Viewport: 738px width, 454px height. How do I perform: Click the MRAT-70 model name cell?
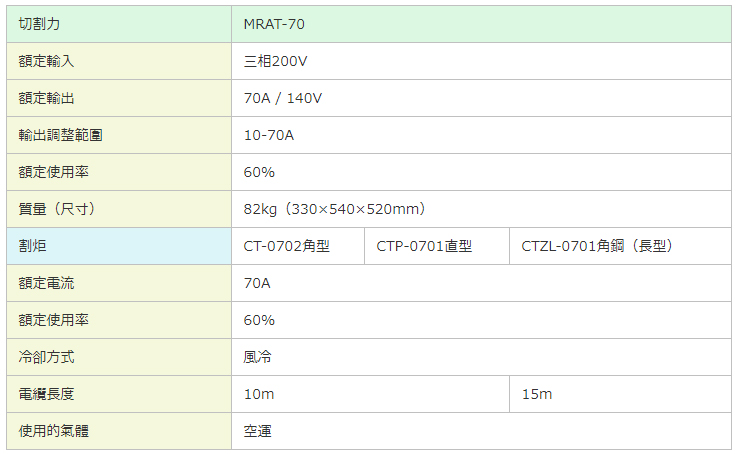tap(274, 24)
